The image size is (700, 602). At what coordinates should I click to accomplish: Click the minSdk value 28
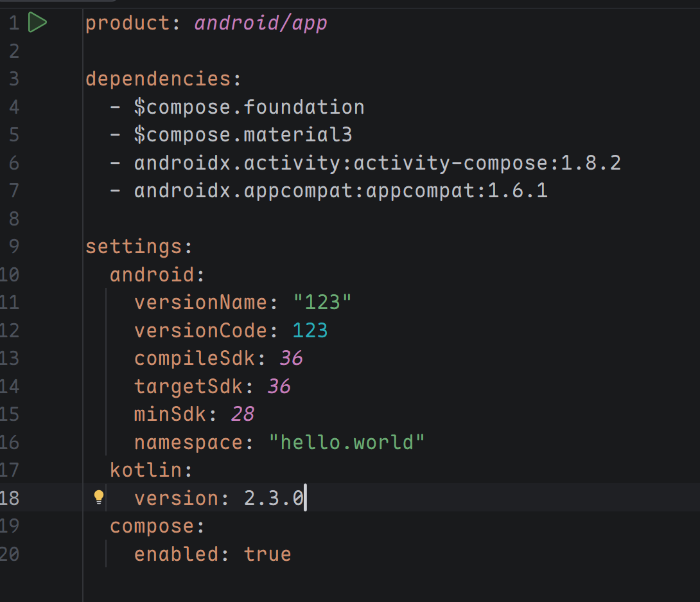pos(243,414)
